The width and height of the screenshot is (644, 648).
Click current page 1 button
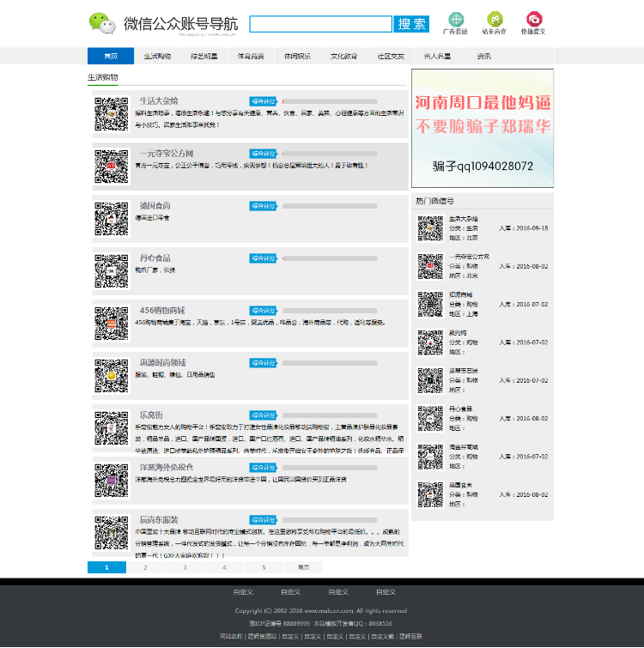pyautogui.click(x=106, y=567)
